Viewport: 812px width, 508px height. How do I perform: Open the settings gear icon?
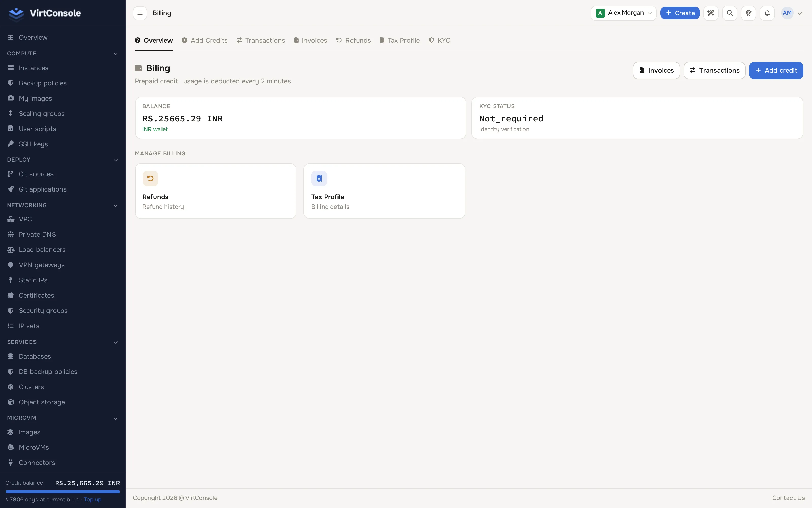coord(748,13)
